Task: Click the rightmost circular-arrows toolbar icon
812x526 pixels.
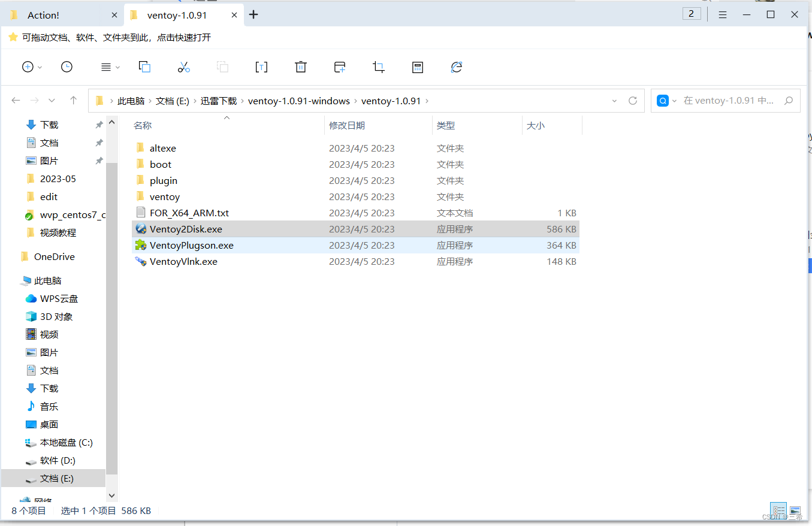Action: tap(457, 67)
